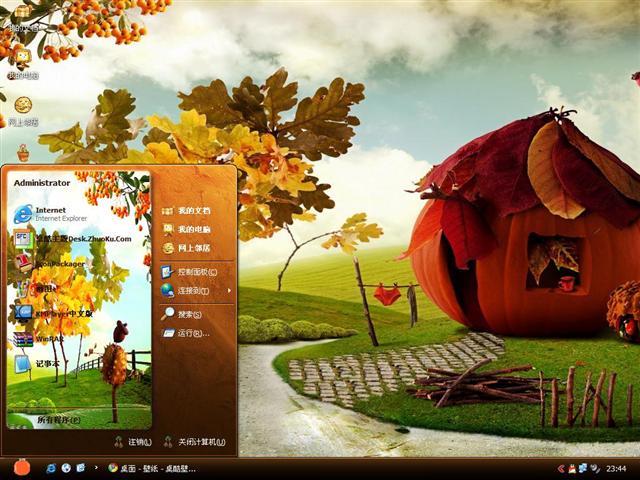Open 我的电脑 in the Start menu's right column
640x480 pixels.
click(x=186, y=229)
